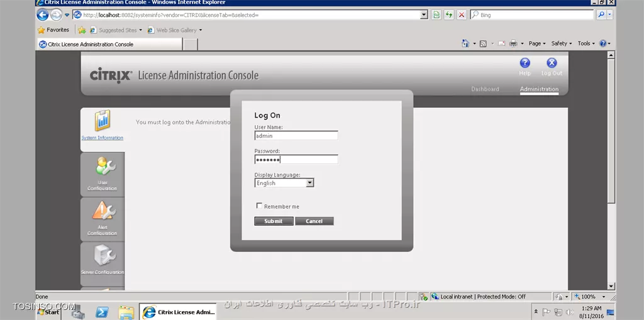Toggle the Remember me checkbox
The height and width of the screenshot is (320, 644).
259,206
